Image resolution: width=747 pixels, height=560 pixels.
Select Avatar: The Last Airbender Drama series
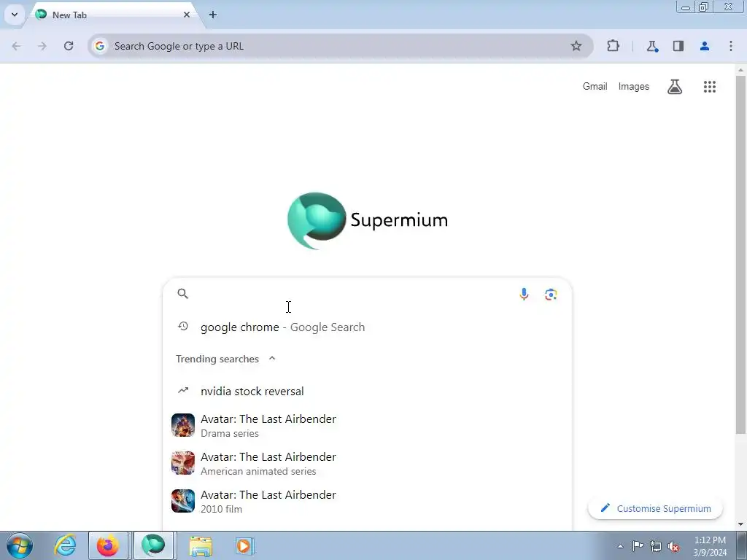(x=367, y=425)
